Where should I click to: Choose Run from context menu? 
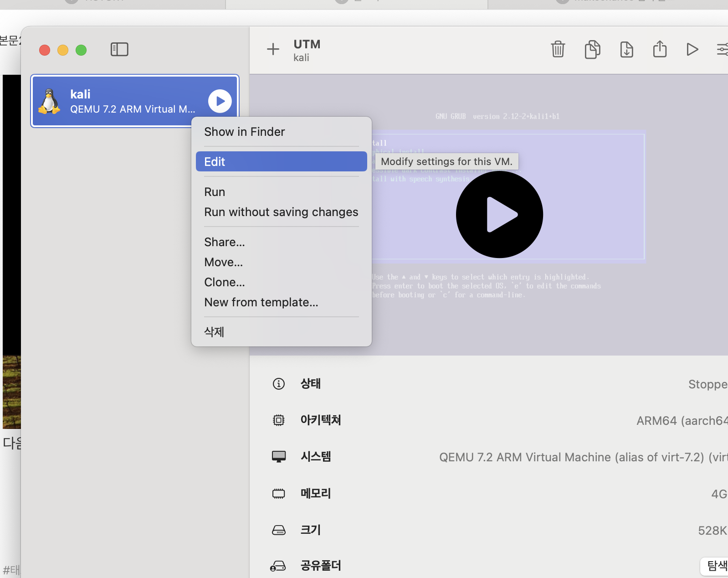[x=281, y=192]
